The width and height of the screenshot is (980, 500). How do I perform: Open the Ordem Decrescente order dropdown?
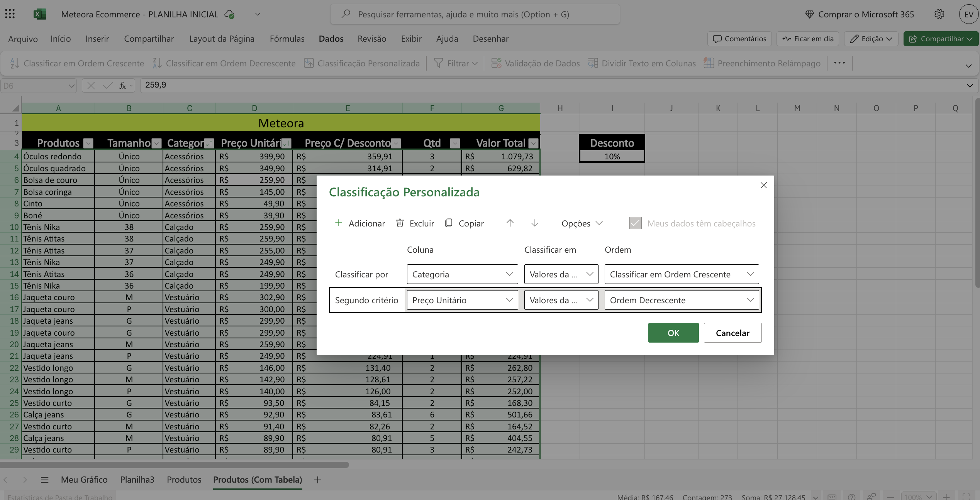[682, 300]
